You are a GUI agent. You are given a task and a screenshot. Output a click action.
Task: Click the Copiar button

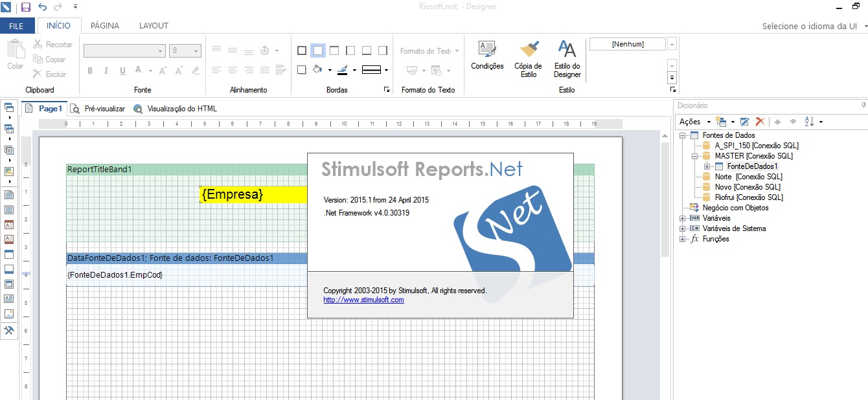pyautogui.click(x=50, y=60)
